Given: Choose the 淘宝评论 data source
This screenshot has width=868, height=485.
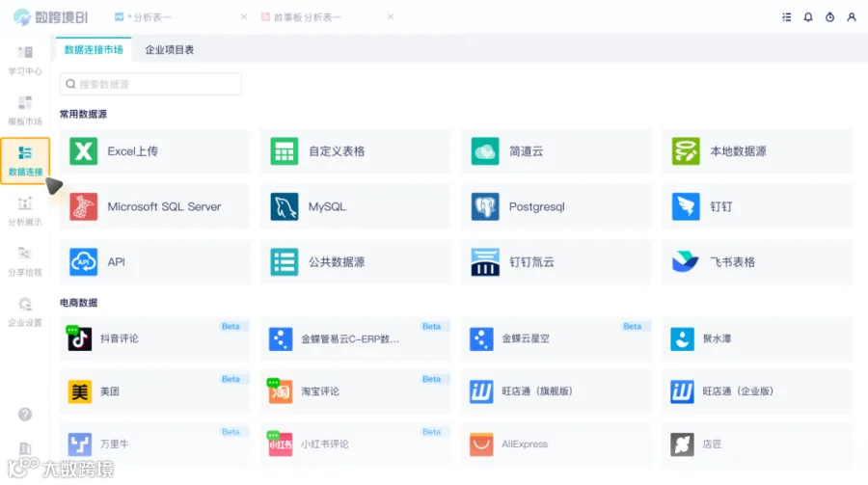Looking at the screenshot, I should (x=355, y=391).
